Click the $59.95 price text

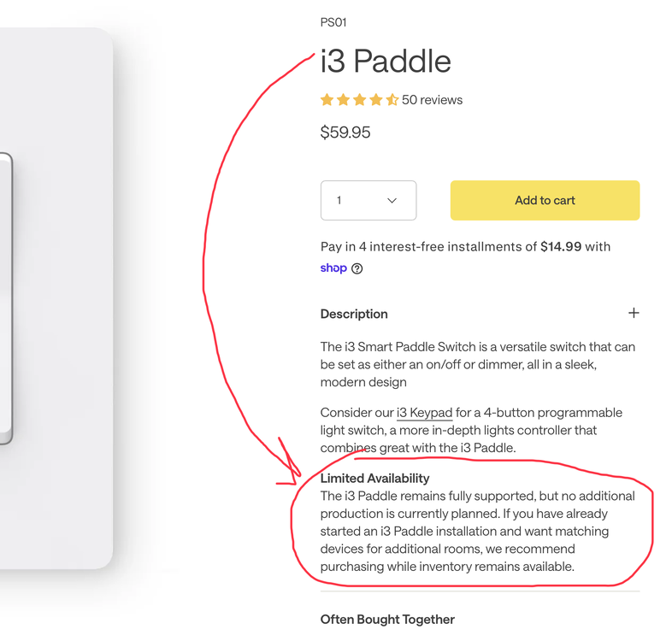tap(345, 132)
